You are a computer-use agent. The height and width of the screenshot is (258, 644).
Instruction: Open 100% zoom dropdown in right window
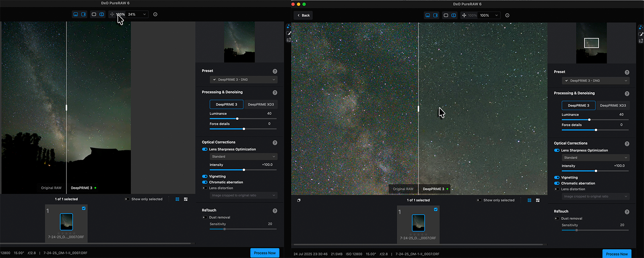(x=489, y=15)
